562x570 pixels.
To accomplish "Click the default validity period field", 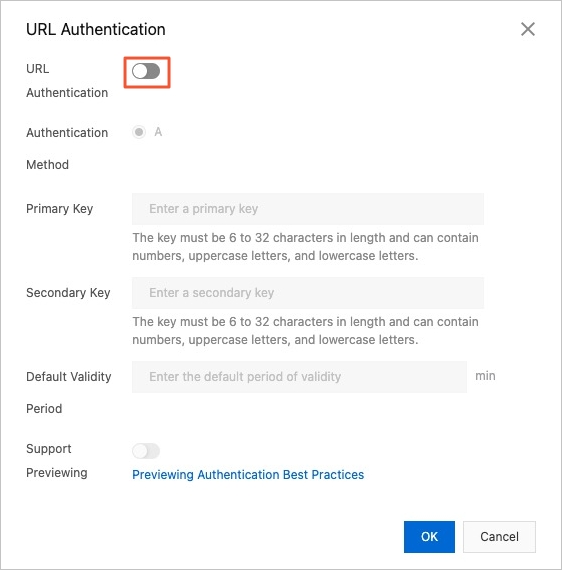I will [x=299, y=377].
